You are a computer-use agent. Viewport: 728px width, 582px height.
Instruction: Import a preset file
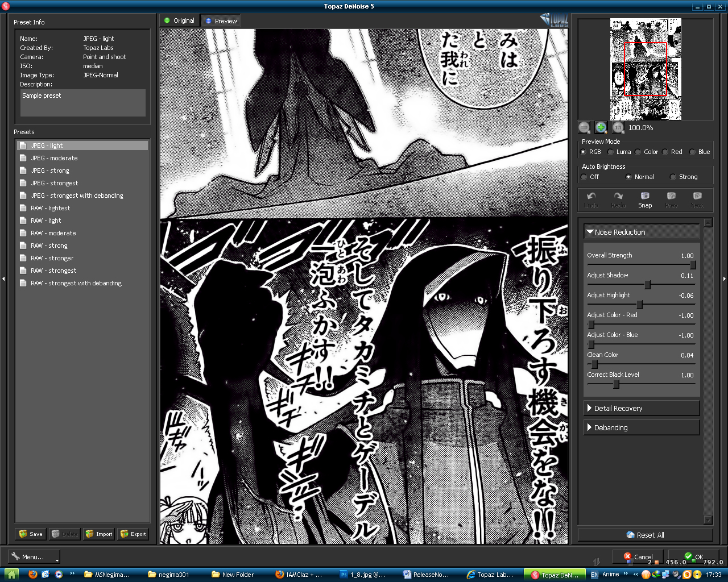click(x=99, y=534)
